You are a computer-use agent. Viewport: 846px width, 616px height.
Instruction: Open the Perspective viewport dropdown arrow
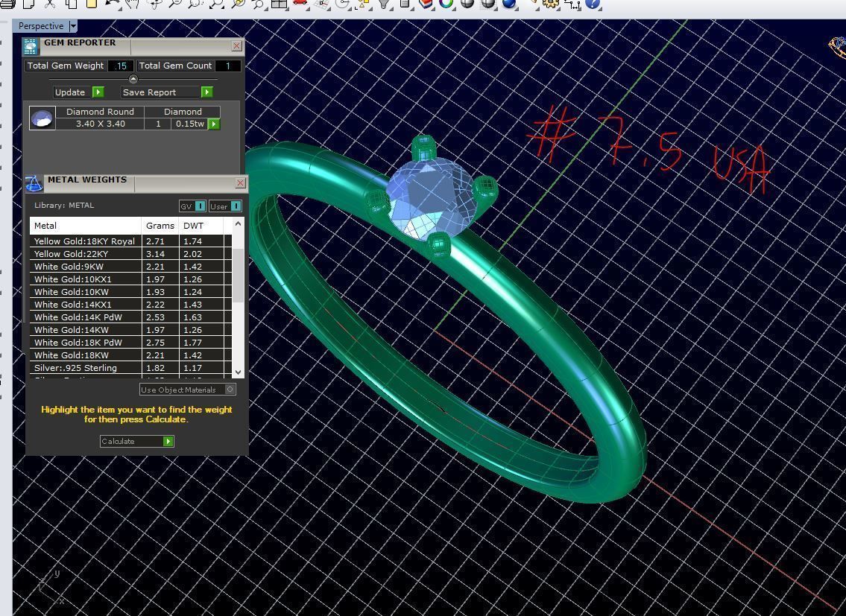click(73, 26)
